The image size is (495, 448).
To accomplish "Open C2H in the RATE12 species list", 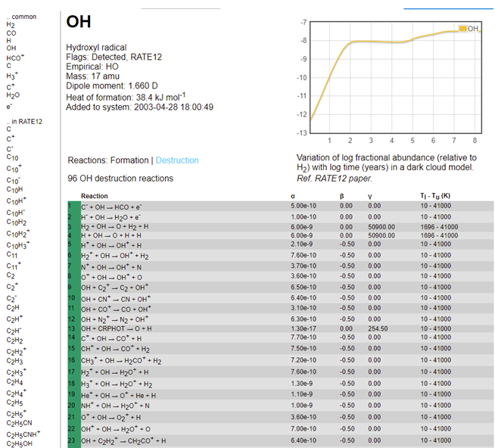I will (x=13, y=307).
